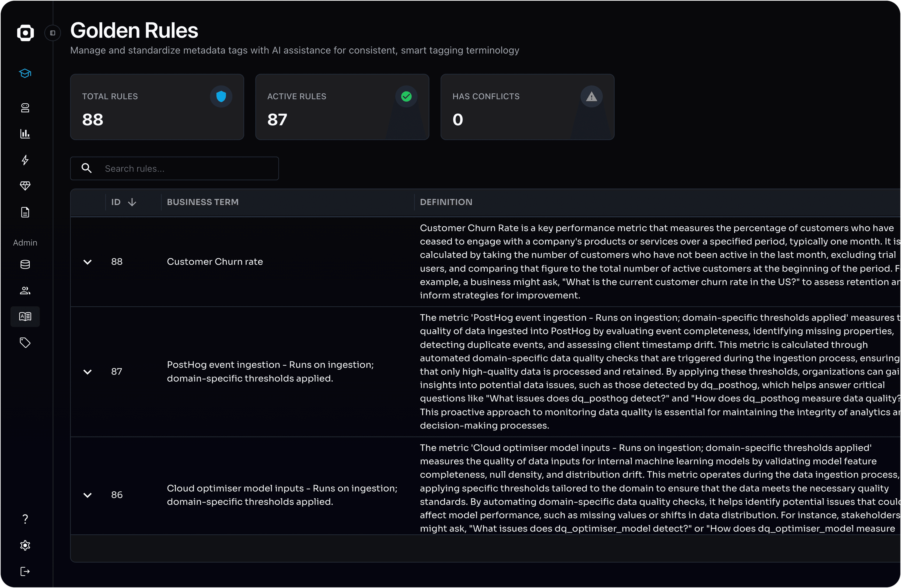The width and height of the screenshot is (901, 588).
Task: Click the logout exit icon
Action: 25,571
